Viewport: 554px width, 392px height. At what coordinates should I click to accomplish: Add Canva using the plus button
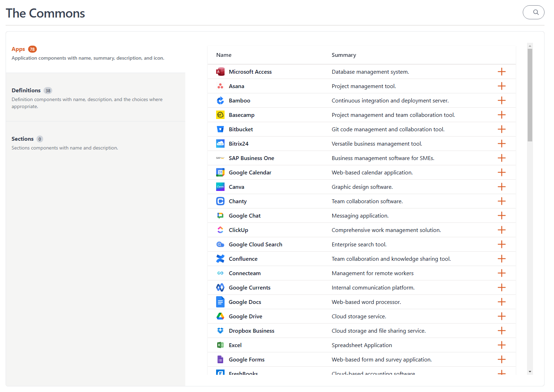point(502,187)
